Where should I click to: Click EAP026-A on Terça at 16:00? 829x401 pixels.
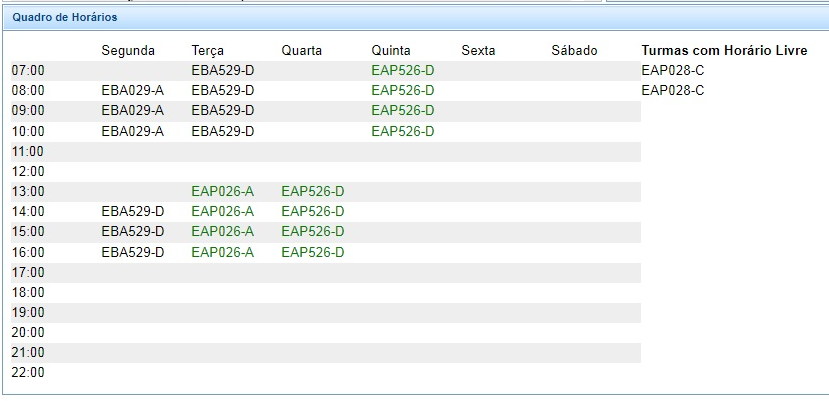point(223,252)
